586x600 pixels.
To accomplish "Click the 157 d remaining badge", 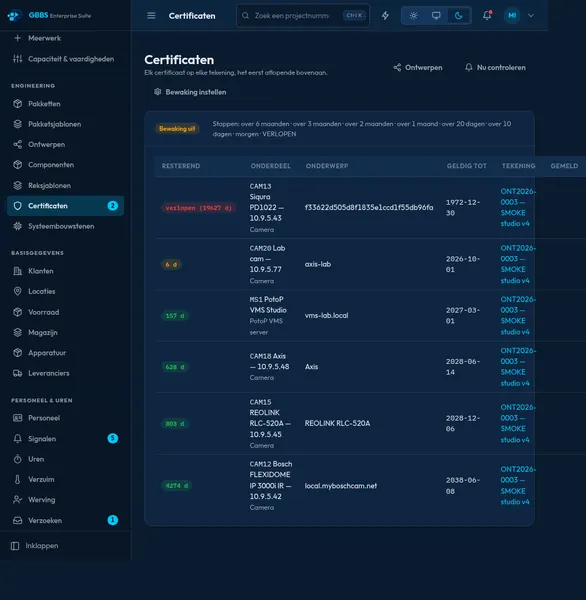I will click(x=175, y=316).
